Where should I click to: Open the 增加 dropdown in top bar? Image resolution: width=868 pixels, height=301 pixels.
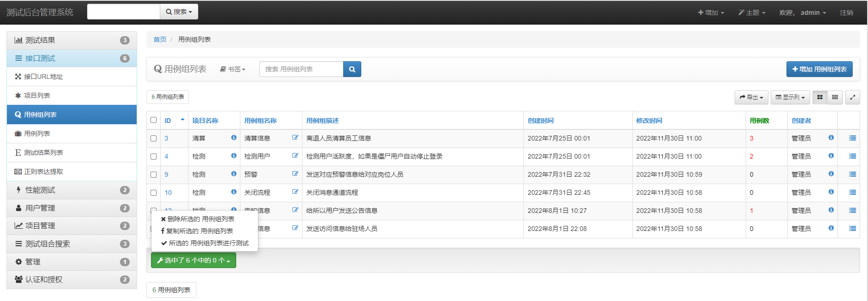711,13
